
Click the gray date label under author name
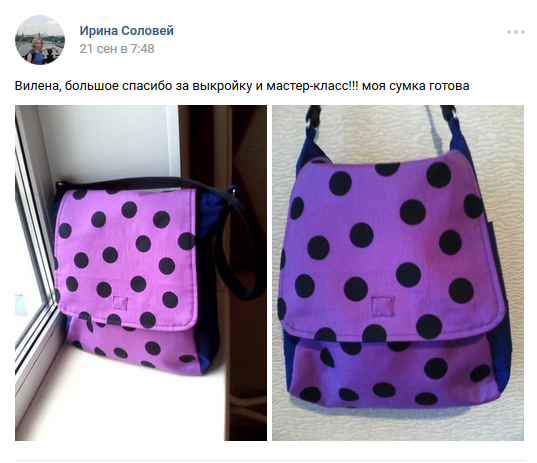pyautogui.click(x=117, y=49)
